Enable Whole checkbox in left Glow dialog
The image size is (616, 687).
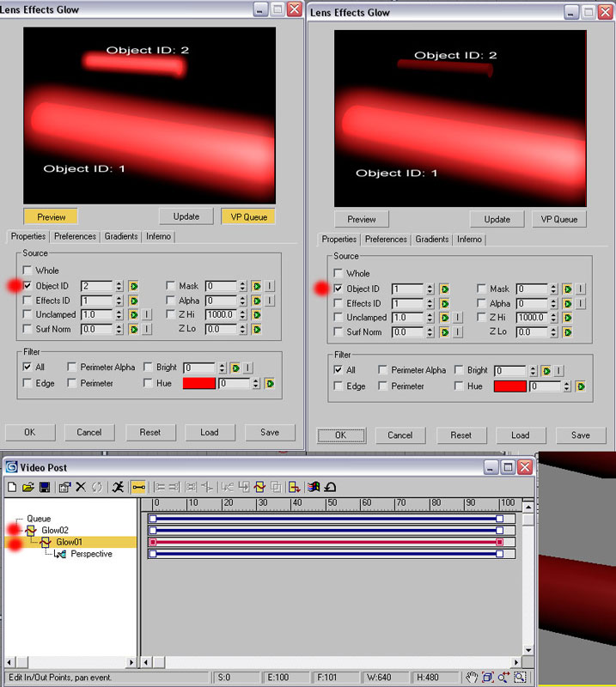tap(27, 270)
